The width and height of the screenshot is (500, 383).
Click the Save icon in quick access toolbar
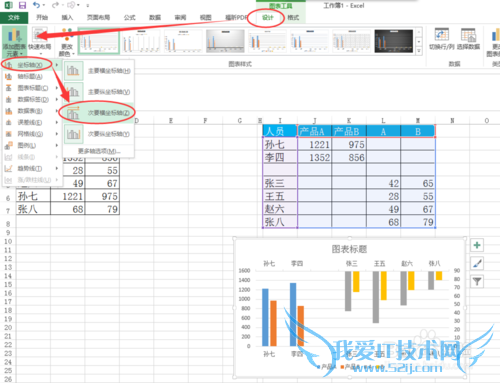pos(22,5)
